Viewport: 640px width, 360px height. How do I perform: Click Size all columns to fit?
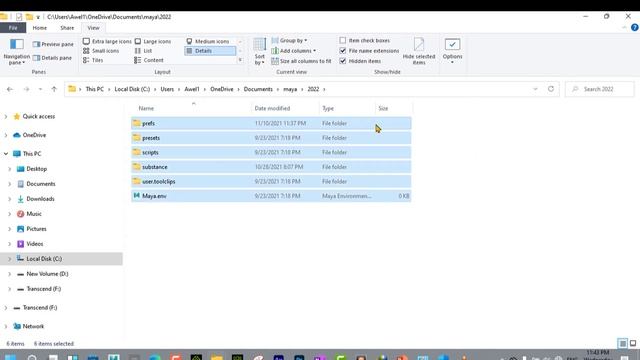click(301, 61)
